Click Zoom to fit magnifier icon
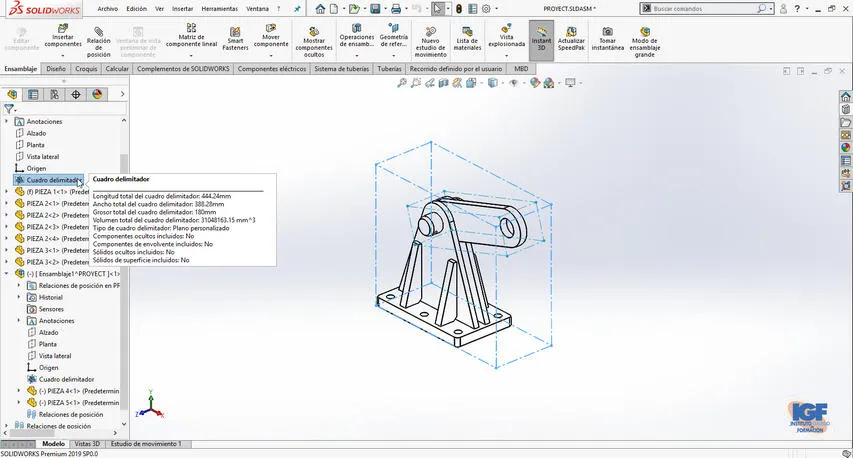 click(402, 83)
